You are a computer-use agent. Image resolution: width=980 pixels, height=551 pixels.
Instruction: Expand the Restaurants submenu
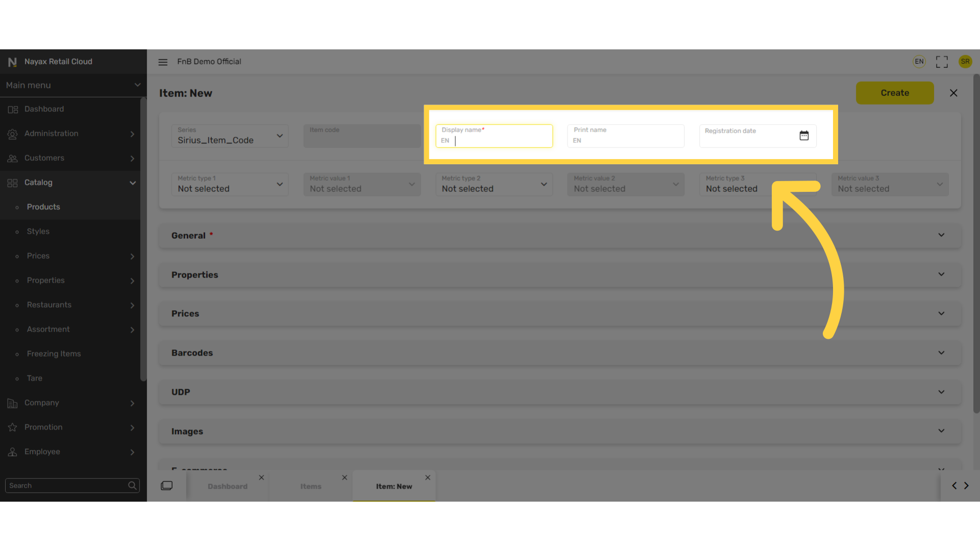(132, 305)
